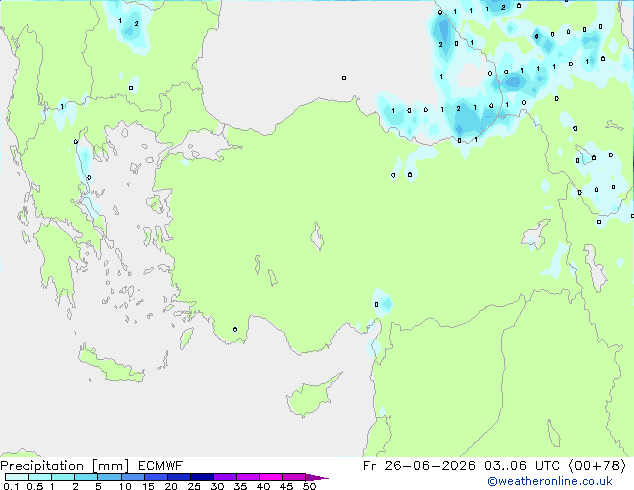The image size is (634, 490).
Task: Click the 'ECMWF' model label
Action: point(161,466)
